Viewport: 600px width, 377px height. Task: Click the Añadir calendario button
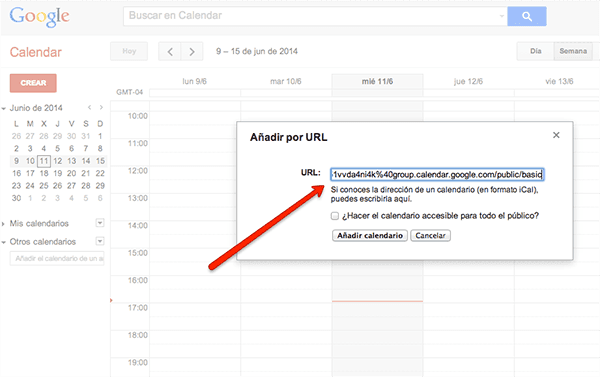click(370, 235)
